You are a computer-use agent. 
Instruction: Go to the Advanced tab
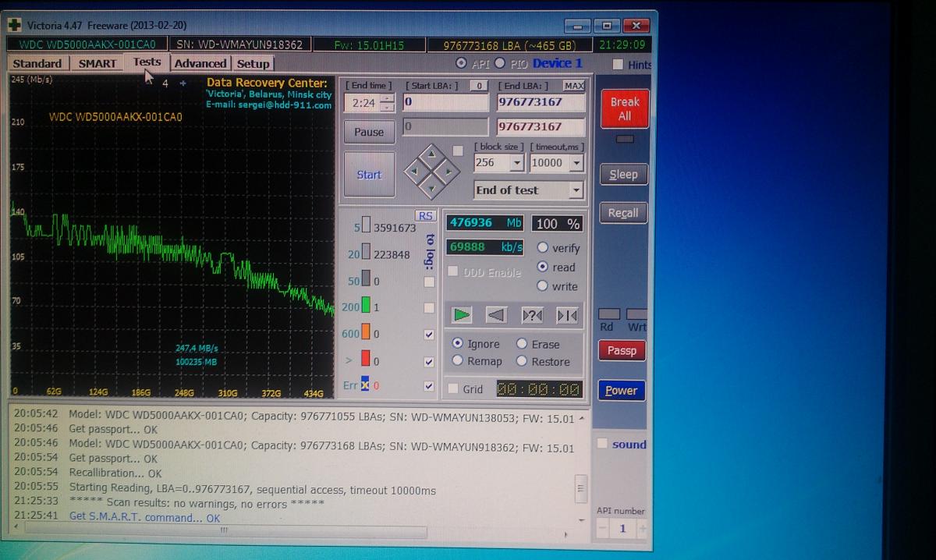click(x=200, y=64)
